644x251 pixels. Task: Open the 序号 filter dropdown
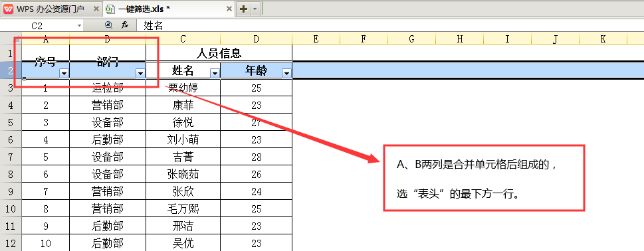pyautogui.click(x=64, y=74)
